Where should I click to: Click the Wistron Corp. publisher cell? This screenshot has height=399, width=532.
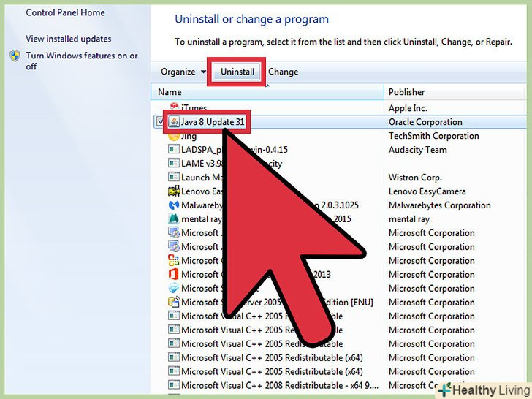tap(415, 178)
